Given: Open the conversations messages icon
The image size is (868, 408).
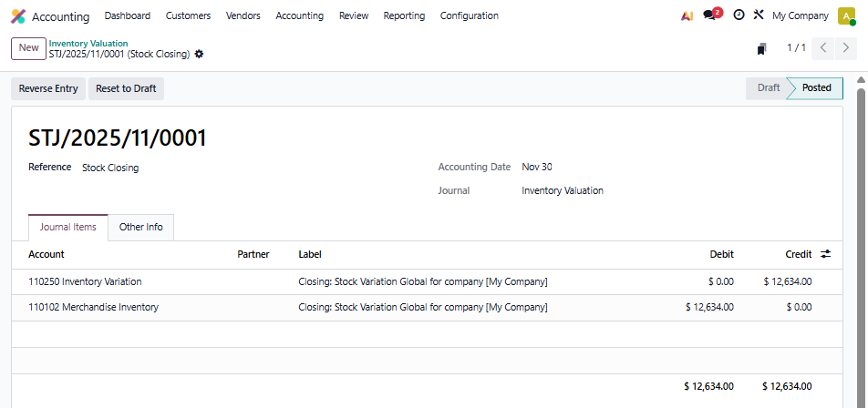Looking at the screenshot, I should point(711,15).
